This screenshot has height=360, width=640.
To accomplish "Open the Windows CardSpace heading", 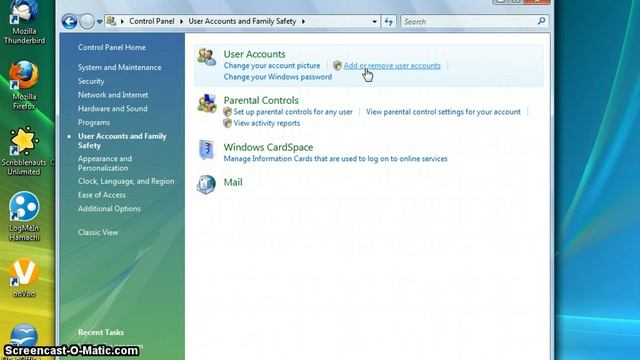I will pyautogui.click(x=268, y=147).
